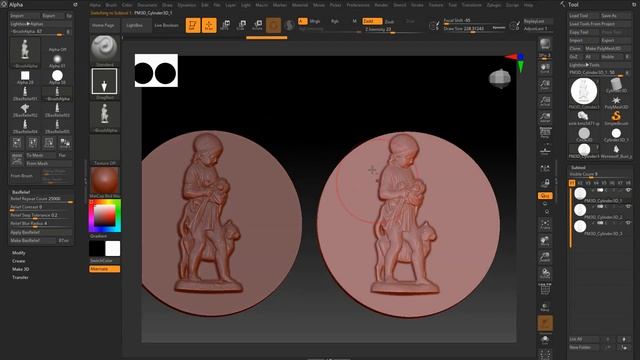Select the Cylinder3D tool thumbnail
The image size is (640, 360).
[x=616, y=85]
